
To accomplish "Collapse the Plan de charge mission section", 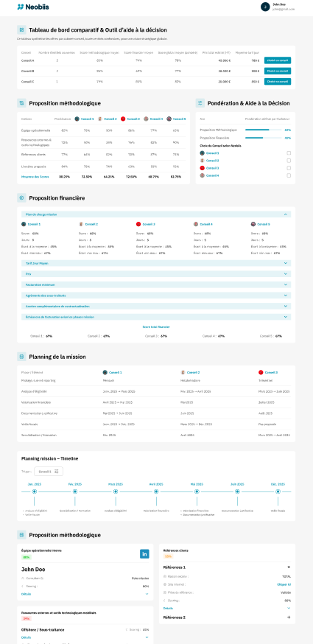I will pyautogui.click(x=286, y=214).
